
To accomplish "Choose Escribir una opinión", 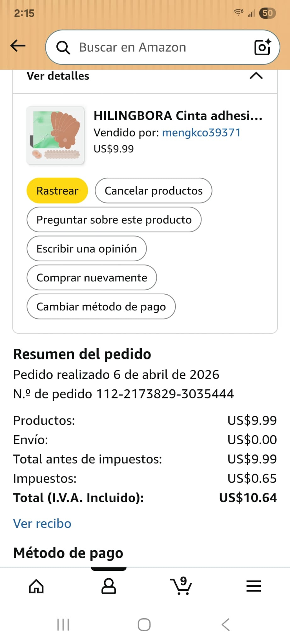I will click(x=87, y=248).
